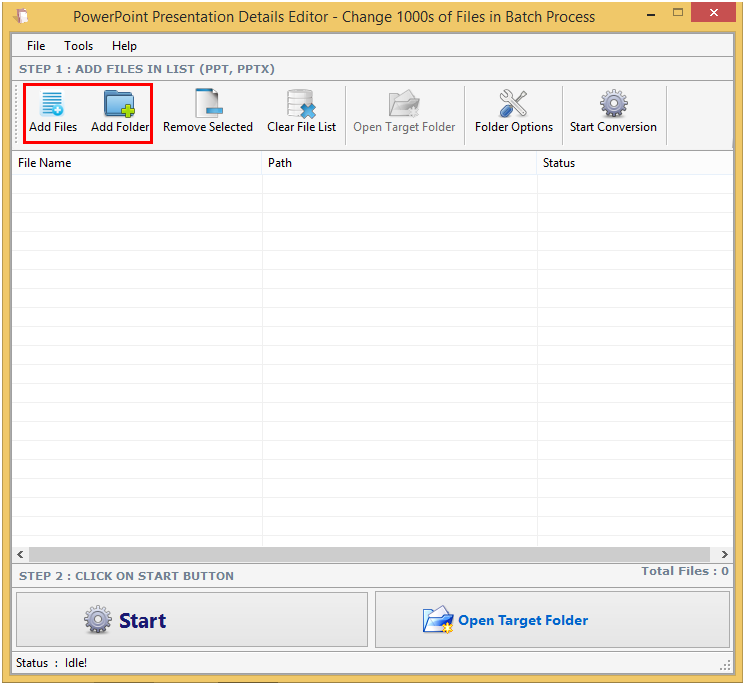Click the large Start button
This screenshot has height=685, width=745.
click(192, 619)
